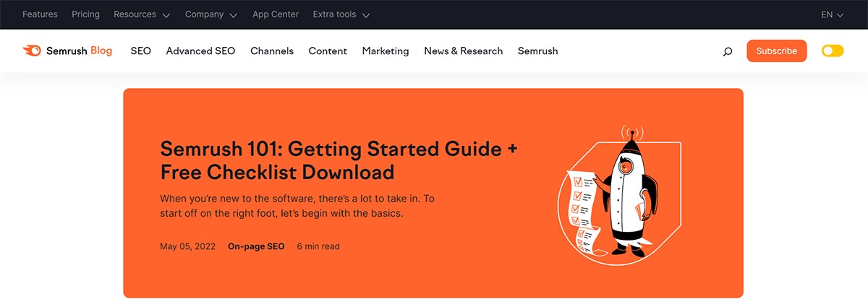Choose the Content category
Image resolution: width=868 pixels, height=307 pixels.
click(x=328, y=51)
